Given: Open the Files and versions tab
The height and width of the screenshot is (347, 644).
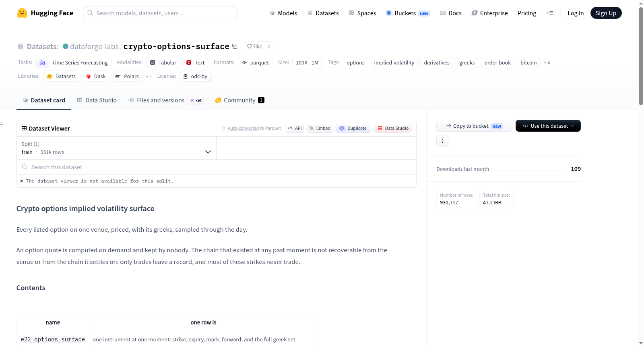Looking at the screenshot, I should tap(166, 100).
